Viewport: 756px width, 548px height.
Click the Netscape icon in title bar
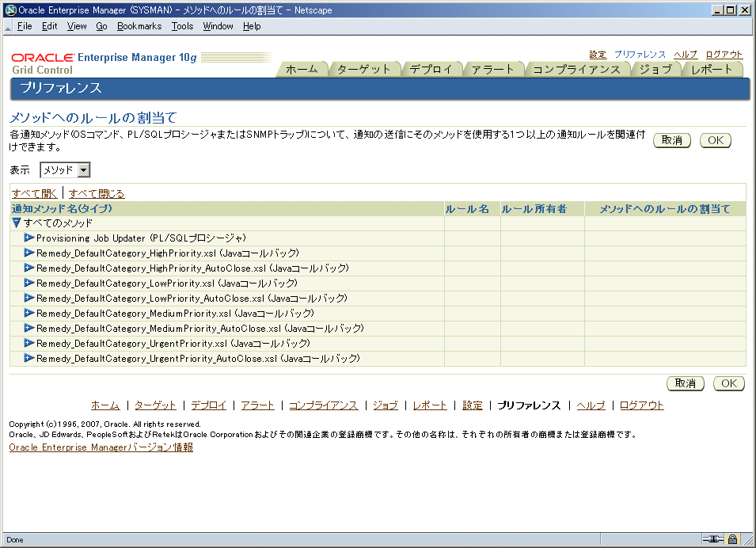[10, 10]
